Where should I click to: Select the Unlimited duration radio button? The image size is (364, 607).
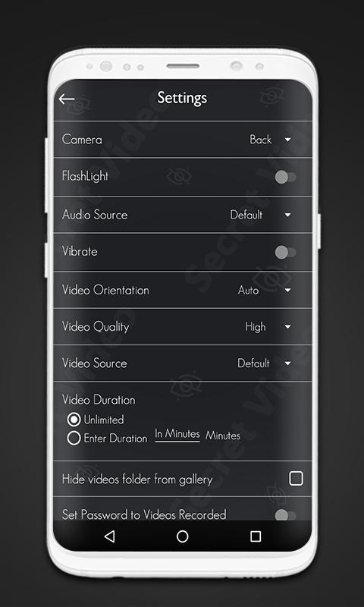74,420
